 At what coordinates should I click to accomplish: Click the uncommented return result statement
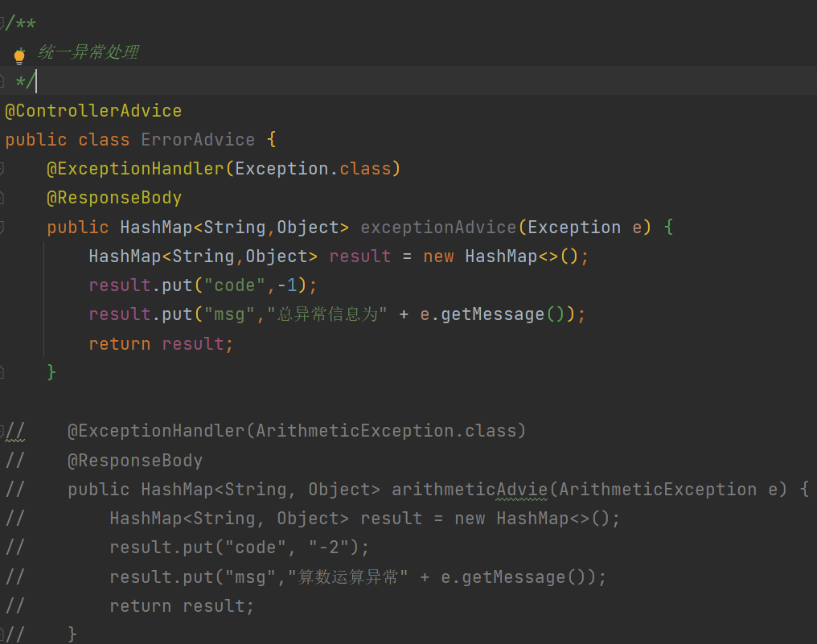point(161,344)
